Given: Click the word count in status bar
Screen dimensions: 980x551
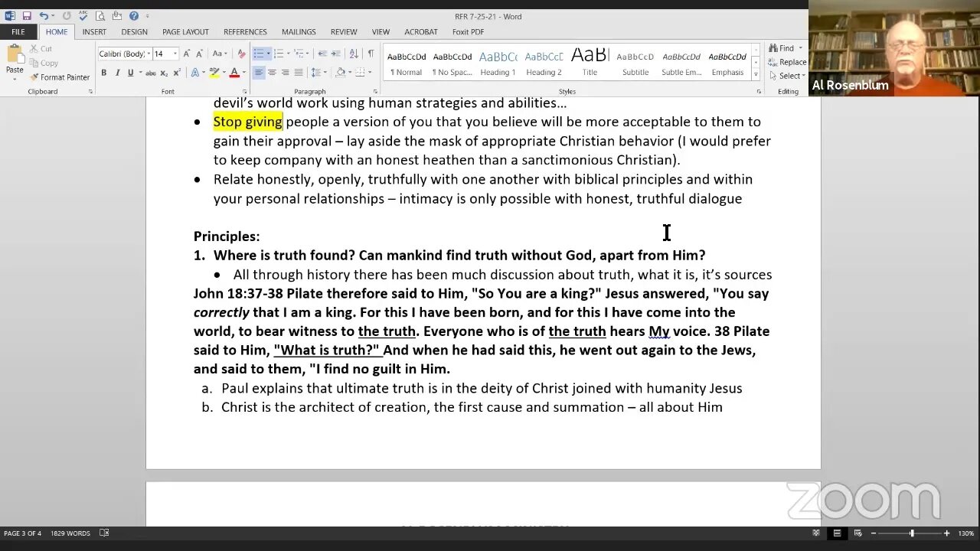Looking at the screenshot, I should [70, 533].
